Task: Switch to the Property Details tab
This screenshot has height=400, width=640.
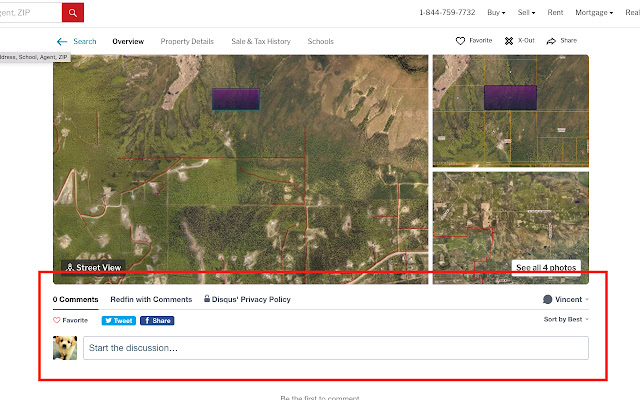Action: (x=187, y=41)
